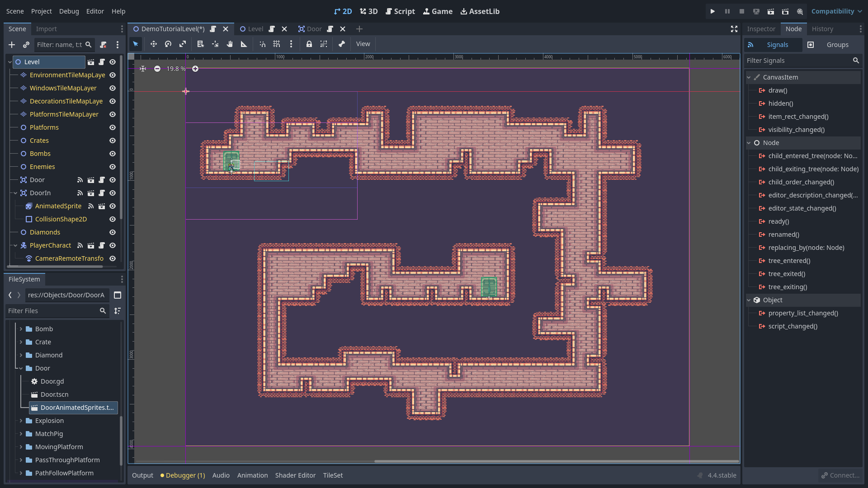Switch to the Inspector tab
868x488 pixels.
[x=761, y=29]
